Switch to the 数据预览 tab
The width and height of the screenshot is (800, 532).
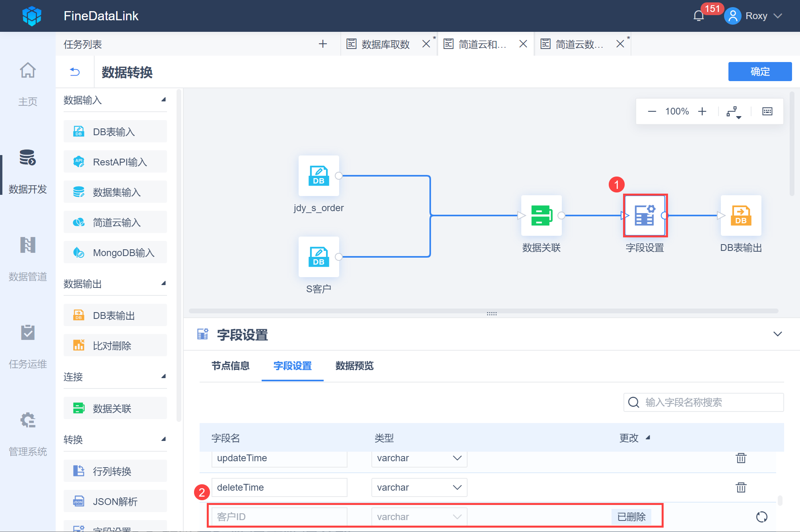click(x=354, y=366)
